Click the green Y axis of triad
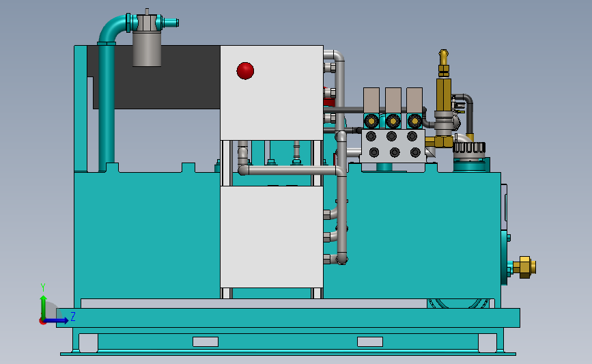This screenshot has width=592, height=364. coord(43,307)
